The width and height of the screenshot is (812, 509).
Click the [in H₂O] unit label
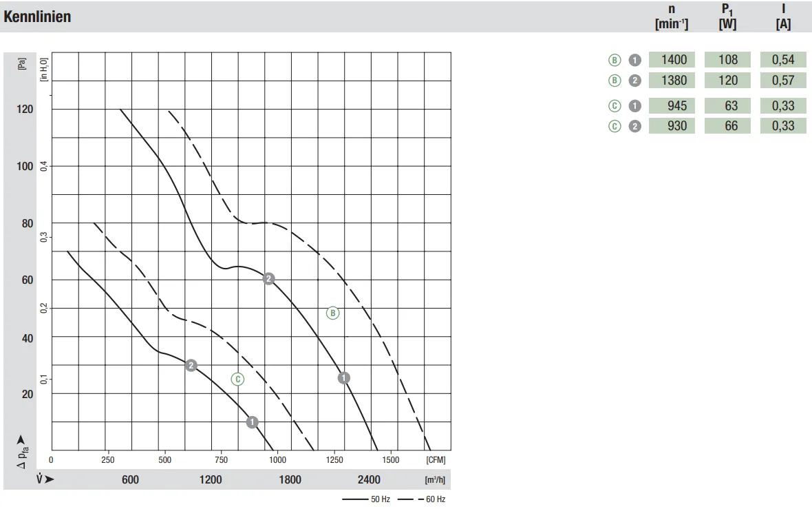click(x=44, y=70)
